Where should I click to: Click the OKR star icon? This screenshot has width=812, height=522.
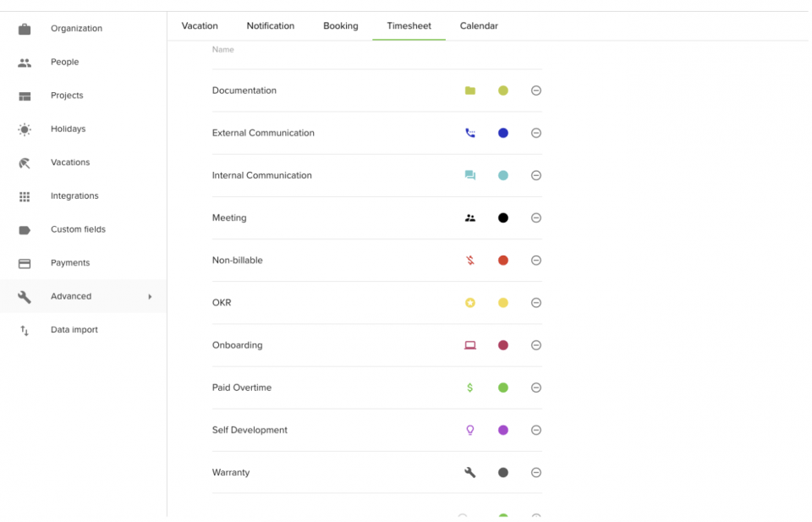coord(469,303)
